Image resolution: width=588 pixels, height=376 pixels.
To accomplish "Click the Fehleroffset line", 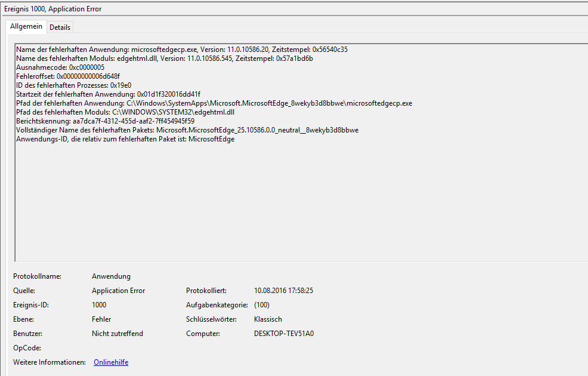I will [x=68, y=76].
